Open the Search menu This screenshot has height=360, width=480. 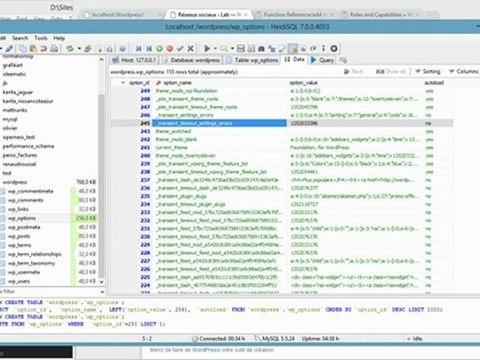[20, 38]
